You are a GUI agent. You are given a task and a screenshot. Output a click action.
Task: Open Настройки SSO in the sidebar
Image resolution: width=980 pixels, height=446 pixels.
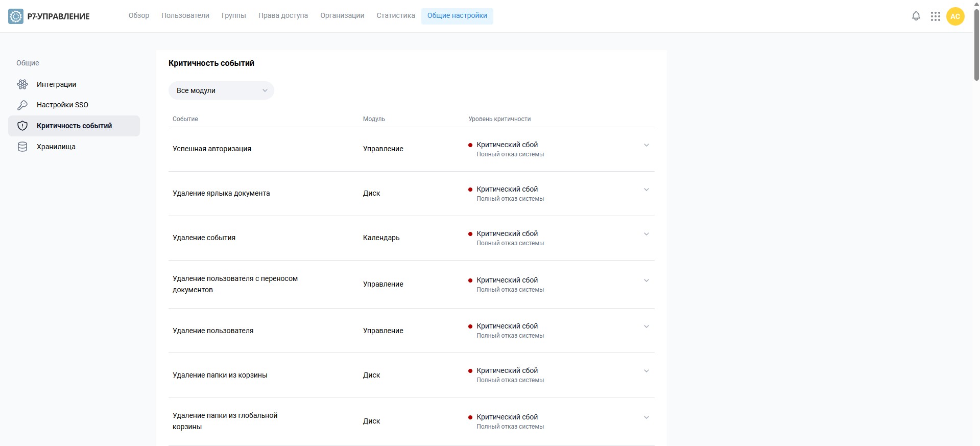tap(74, 105)
